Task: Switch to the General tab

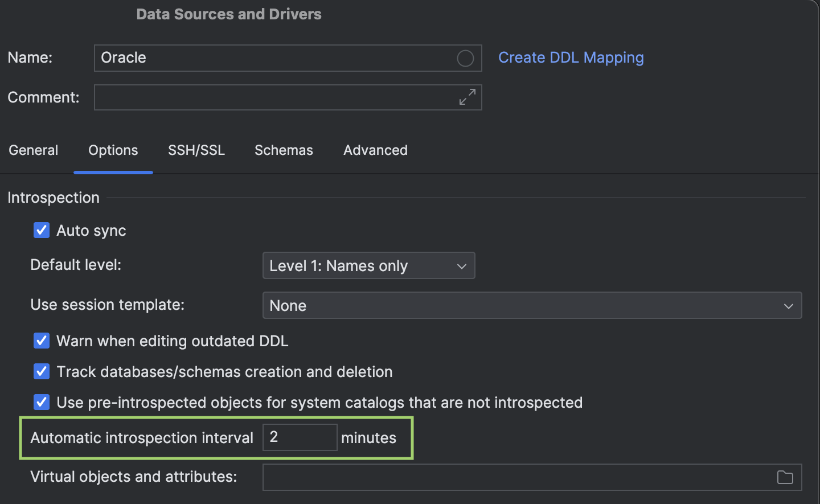Action: (x=33, y=150)
